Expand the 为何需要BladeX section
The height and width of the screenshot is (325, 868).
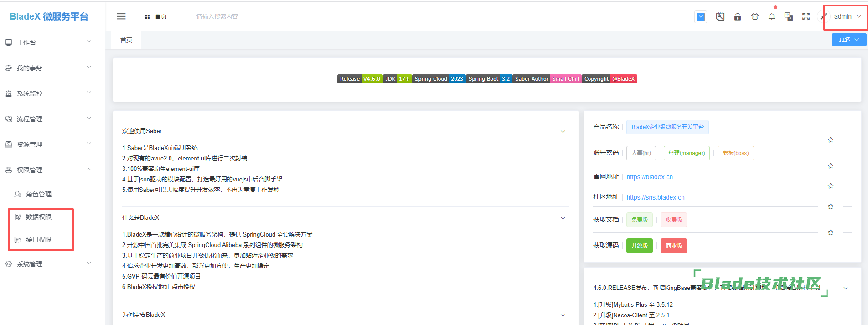[x=563, y=315]
